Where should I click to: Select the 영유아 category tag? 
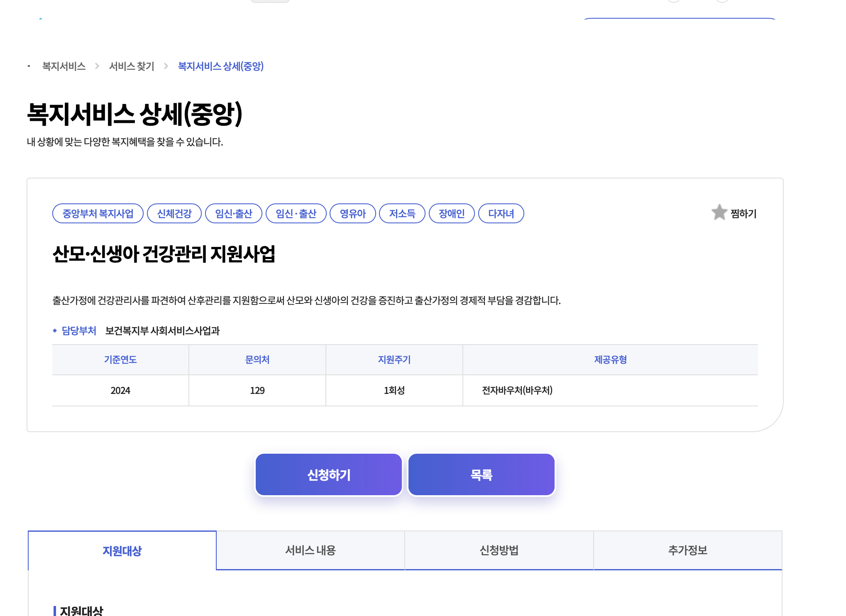tap(352, 214)
